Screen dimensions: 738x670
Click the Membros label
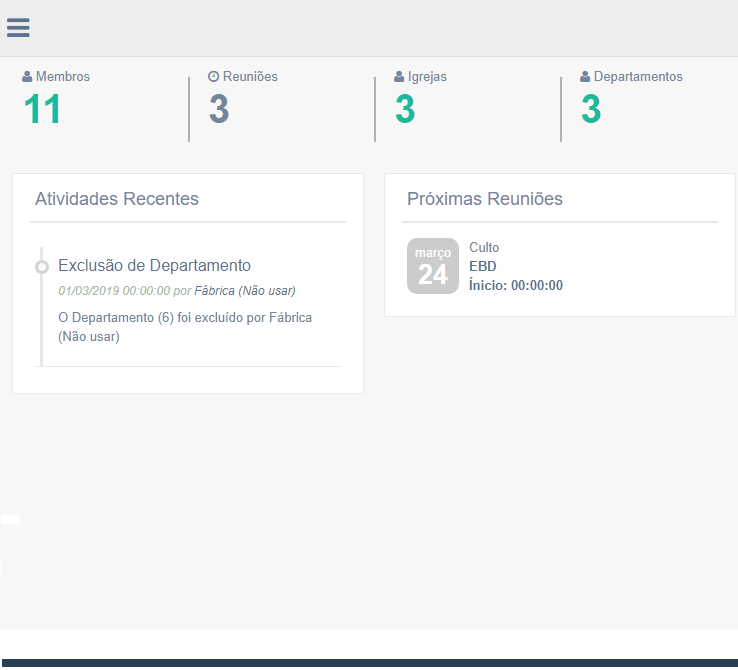63,77
